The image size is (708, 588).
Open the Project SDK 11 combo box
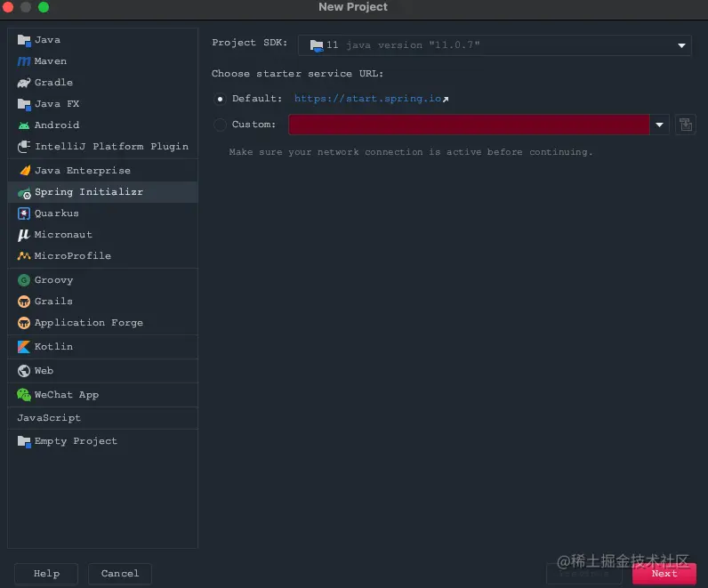coord(495,45)
